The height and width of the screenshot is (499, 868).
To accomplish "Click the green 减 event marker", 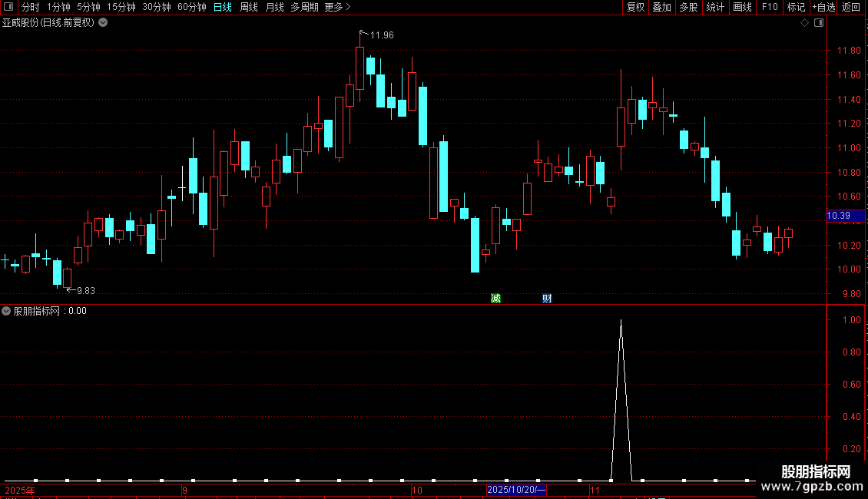I will pyautogui.click(x=496, y=298).
